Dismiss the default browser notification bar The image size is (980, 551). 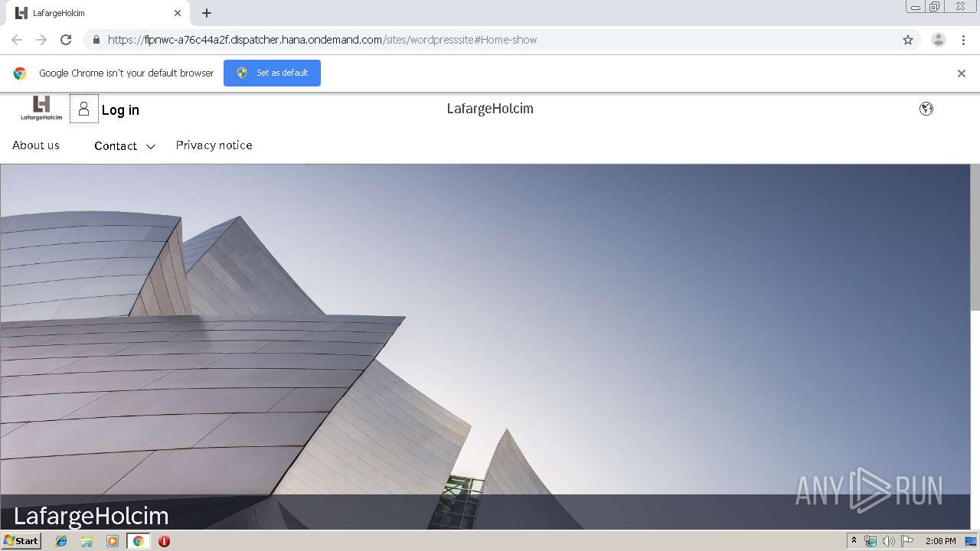[962, 73]
